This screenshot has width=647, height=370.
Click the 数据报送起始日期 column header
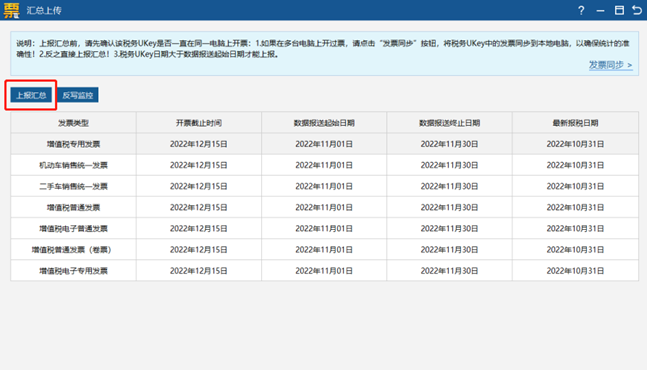[x=324, y=123]
